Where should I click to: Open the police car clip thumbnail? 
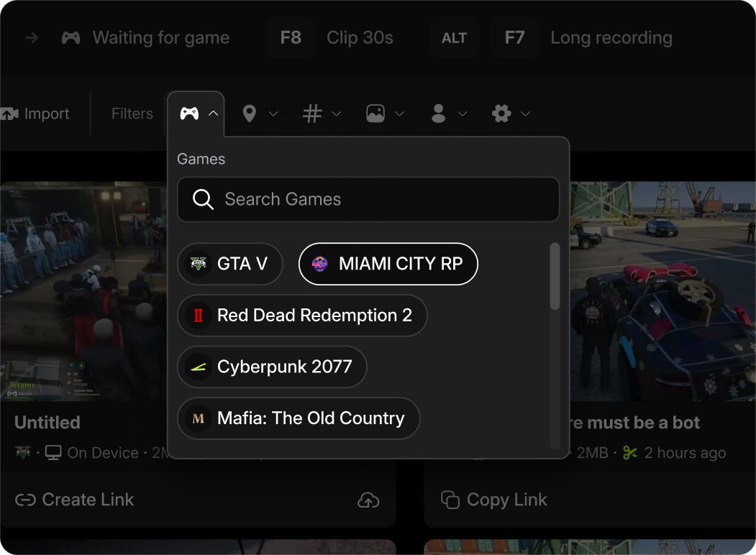tap(663, 291)
